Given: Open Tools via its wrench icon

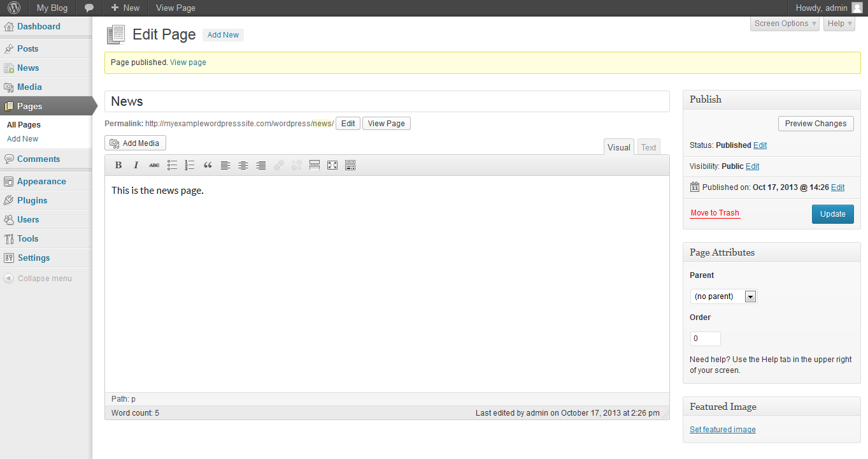Looking at the screenshot, I should coord(9,239).
